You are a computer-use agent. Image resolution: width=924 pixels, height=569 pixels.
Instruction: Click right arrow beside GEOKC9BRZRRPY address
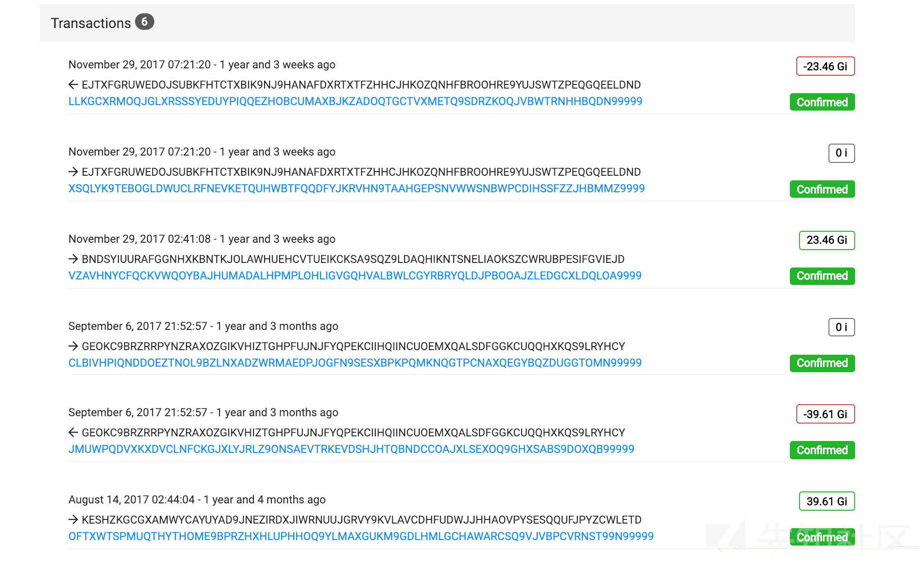click(73, 346)
